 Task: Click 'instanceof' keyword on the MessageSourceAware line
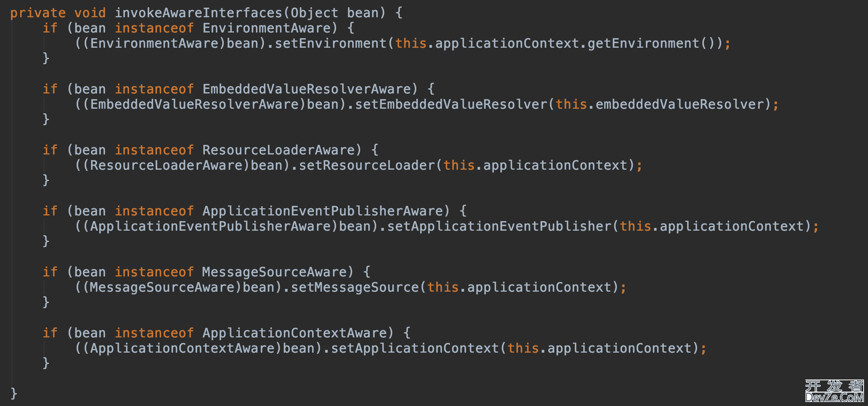pyautogui.click(x=154, y=272)
